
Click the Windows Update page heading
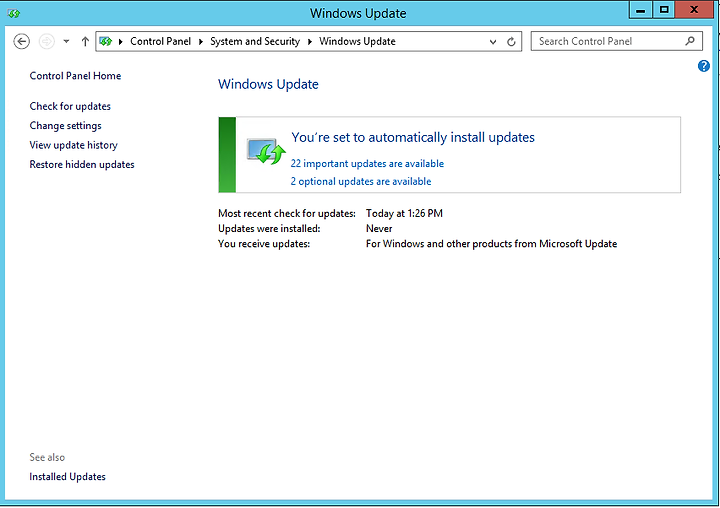tap(268, 85)
